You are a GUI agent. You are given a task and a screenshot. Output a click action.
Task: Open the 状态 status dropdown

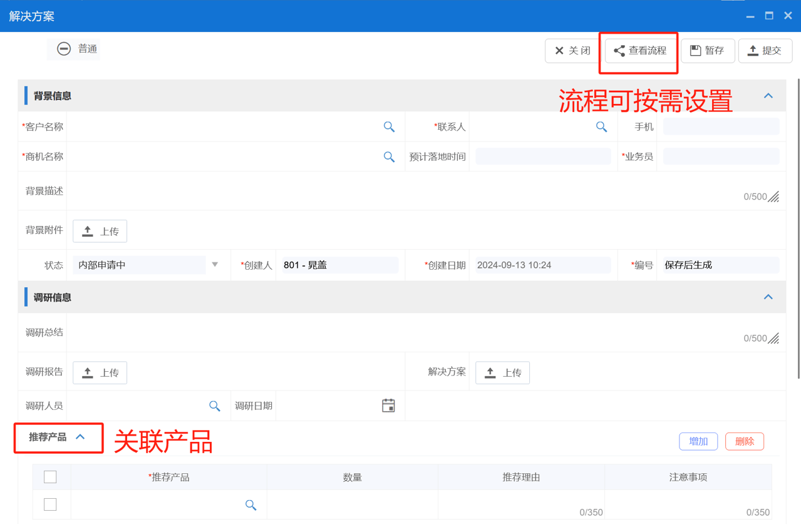tap(215, 265)
